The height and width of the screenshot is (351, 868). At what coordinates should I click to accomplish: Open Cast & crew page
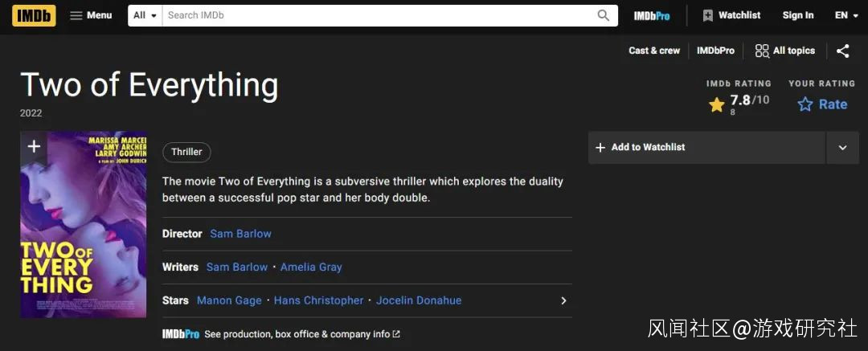click(x=653, y=51)
